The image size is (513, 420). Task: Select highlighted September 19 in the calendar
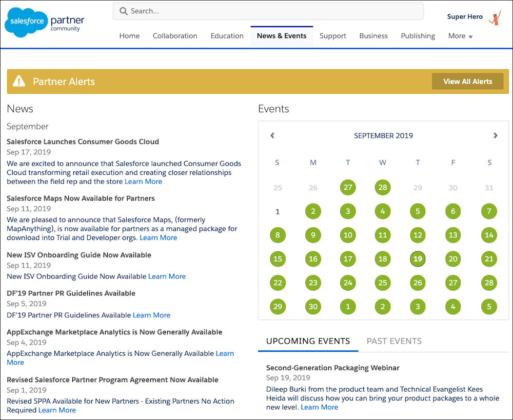(418, 259)
